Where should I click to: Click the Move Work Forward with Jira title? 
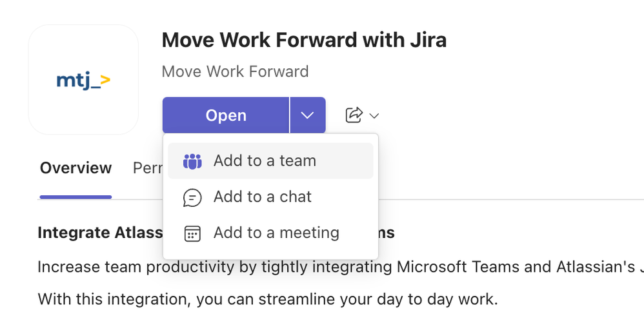[x=304, y=40]
